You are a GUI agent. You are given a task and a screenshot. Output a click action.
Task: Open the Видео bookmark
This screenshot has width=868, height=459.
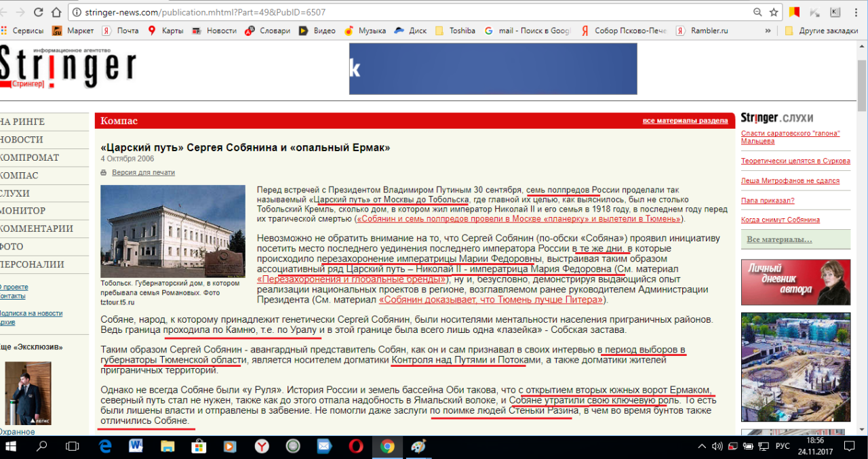[x=317, y=31]
